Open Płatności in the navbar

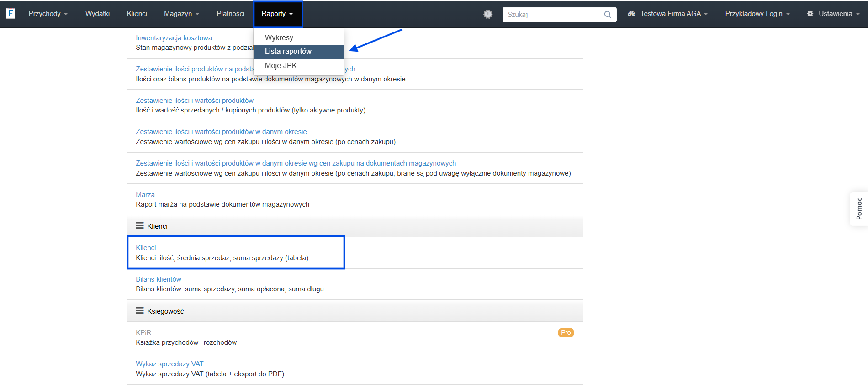pyautogui.click(x=230, y=14)
